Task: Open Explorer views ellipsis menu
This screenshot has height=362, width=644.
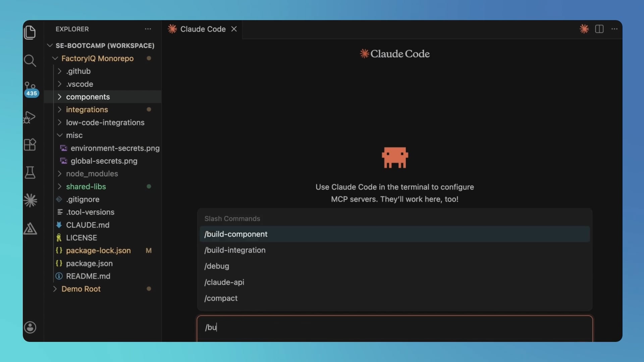Action: point(148,29)
